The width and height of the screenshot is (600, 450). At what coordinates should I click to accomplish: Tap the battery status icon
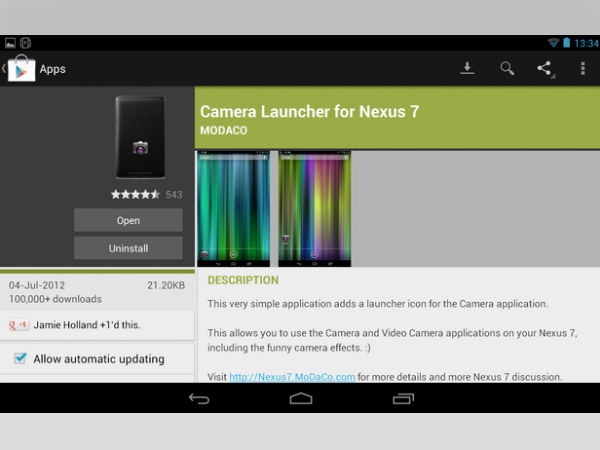coord(566,42)
